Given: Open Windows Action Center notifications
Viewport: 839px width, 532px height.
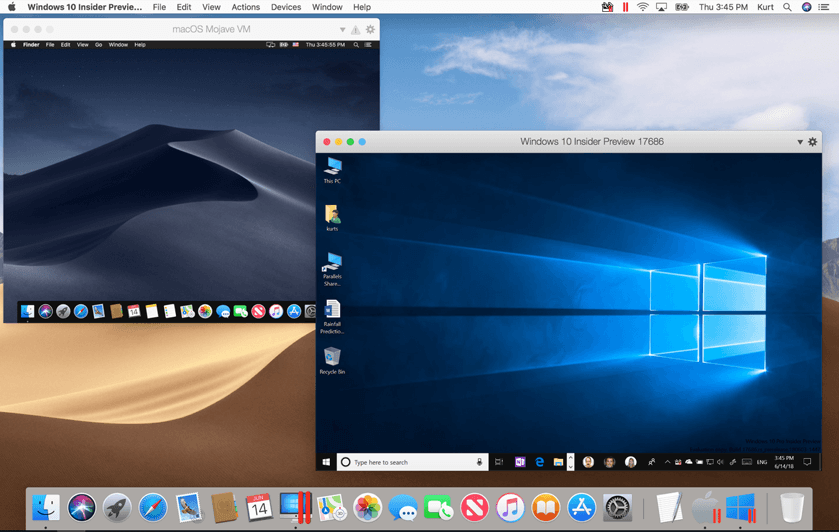Looking at the screenshot, I should [x=807, y=462].
